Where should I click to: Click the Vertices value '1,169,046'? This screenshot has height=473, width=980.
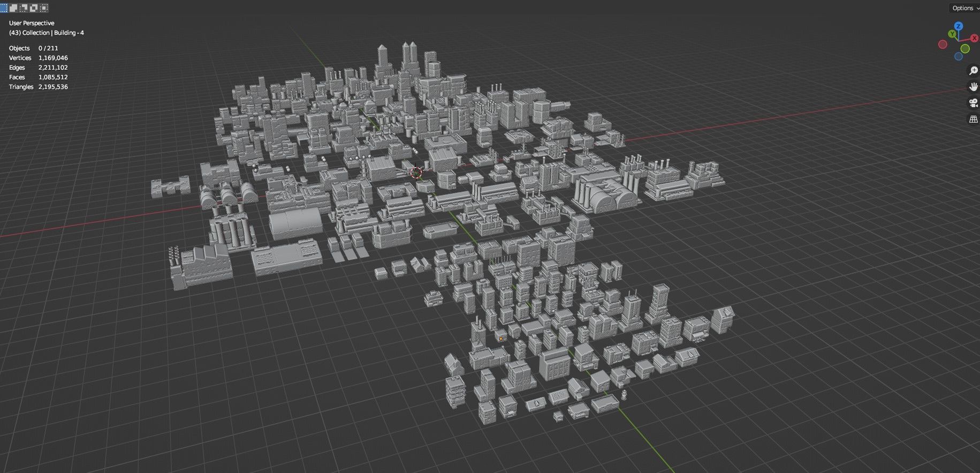click(x=53, y=58)
